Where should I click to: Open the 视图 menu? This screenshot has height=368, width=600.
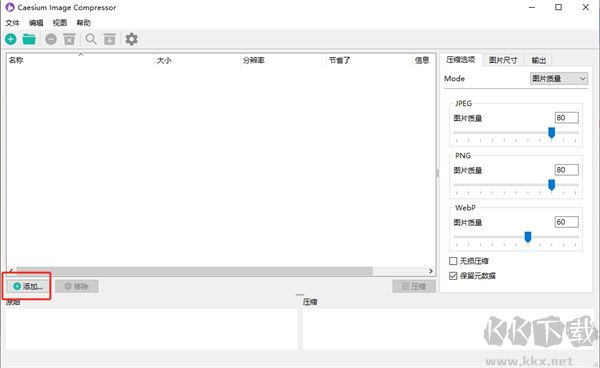60,23
